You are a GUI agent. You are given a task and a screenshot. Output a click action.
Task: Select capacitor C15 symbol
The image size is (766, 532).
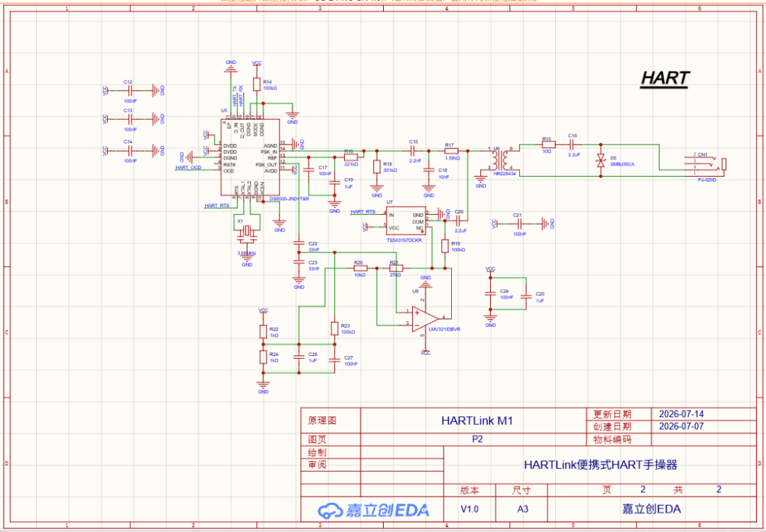click(x=413, y=151)
